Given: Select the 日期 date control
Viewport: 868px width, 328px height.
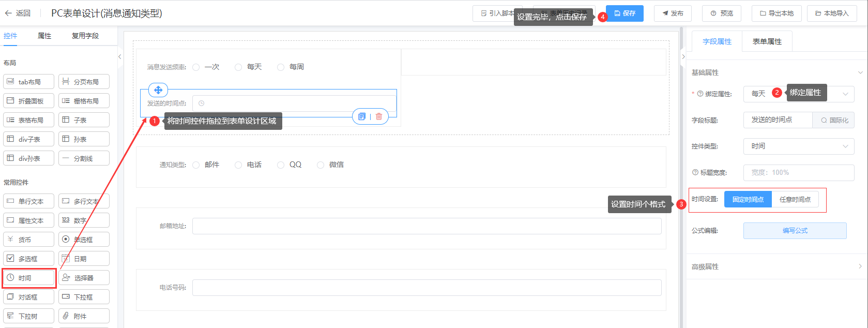Looking at the screenshot, I should (84, 259).
